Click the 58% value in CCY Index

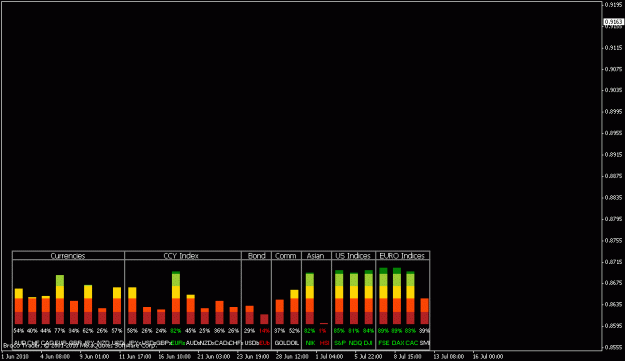(x=132, y=331)
